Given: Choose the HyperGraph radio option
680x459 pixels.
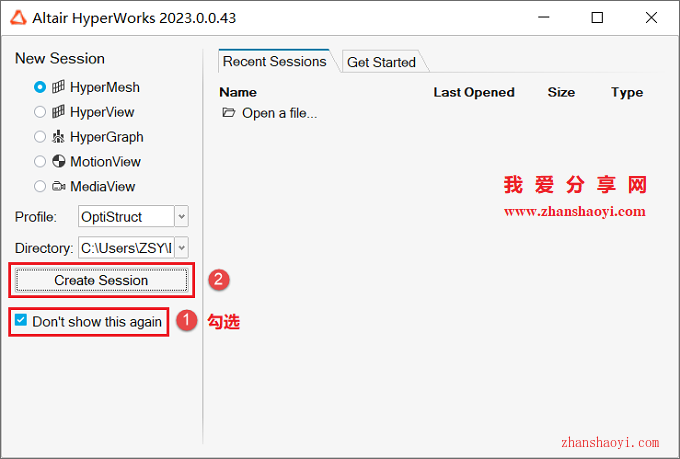Looking at the screenshot, I should point(39,137).
